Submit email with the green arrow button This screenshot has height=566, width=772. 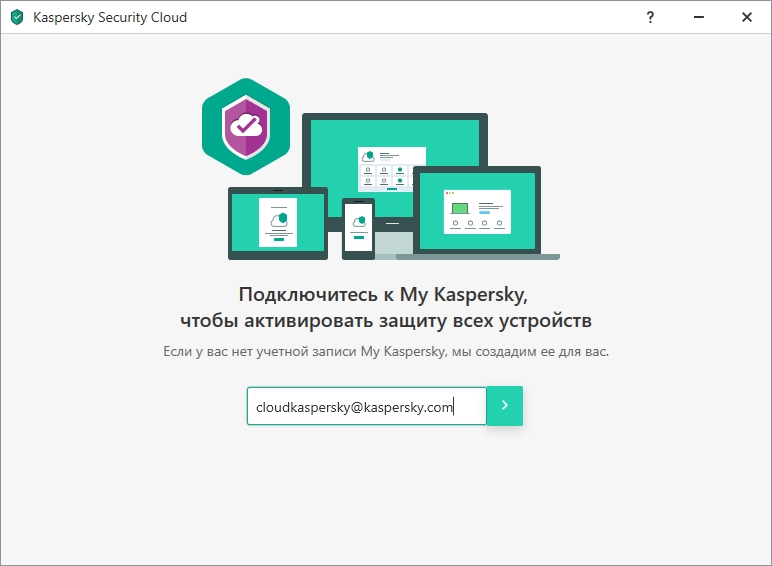(505, 406)
